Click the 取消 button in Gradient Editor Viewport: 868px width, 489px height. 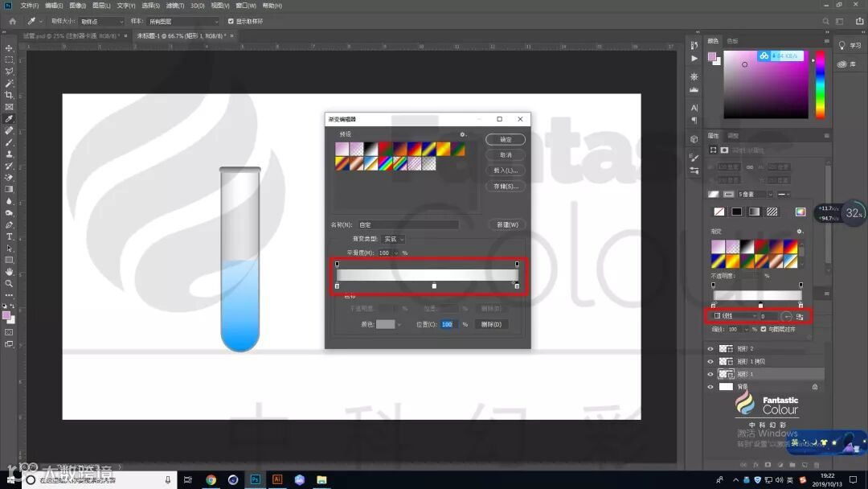click(x=506, y=155)
